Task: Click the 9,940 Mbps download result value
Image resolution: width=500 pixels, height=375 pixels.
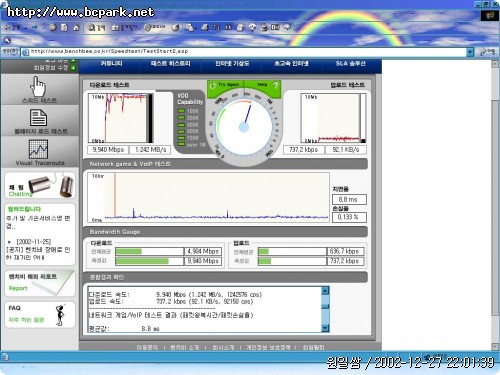Action: pos(108,150)
